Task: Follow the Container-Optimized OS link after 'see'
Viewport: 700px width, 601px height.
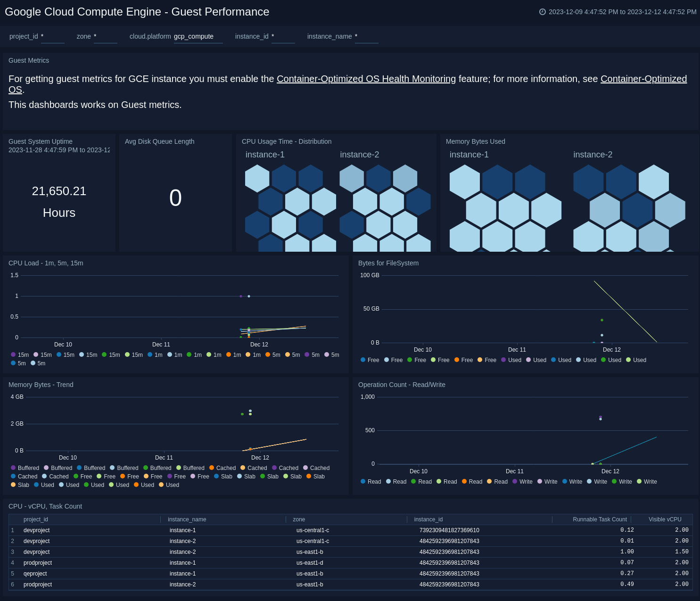Action: (x=643, y=79)
